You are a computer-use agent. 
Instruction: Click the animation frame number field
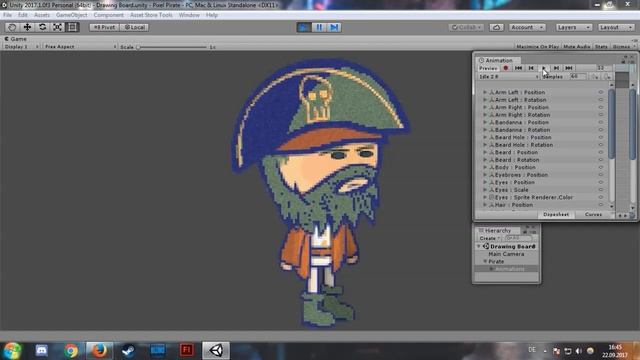(604, 68)
